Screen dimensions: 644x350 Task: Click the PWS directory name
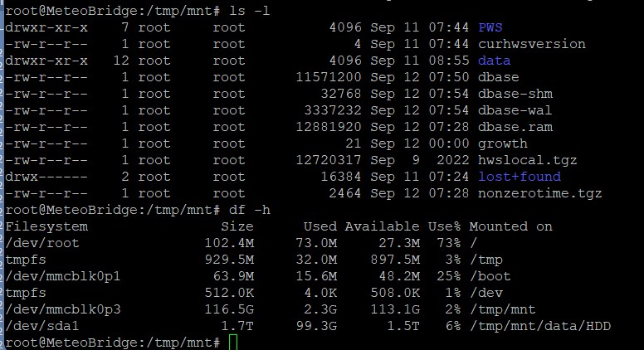click(x=490, y=27)
